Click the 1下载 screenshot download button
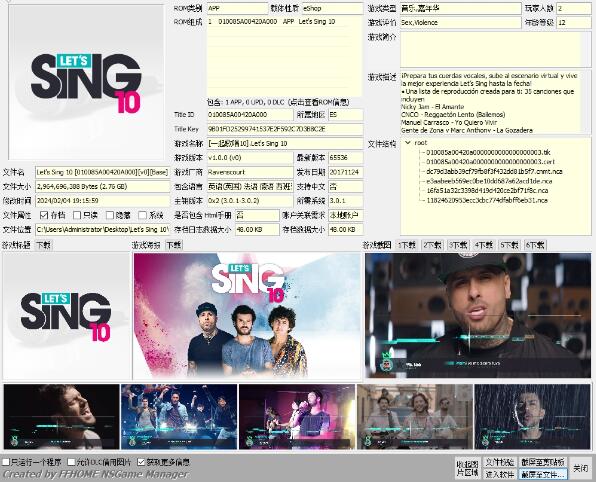 (x=407, y=245)
